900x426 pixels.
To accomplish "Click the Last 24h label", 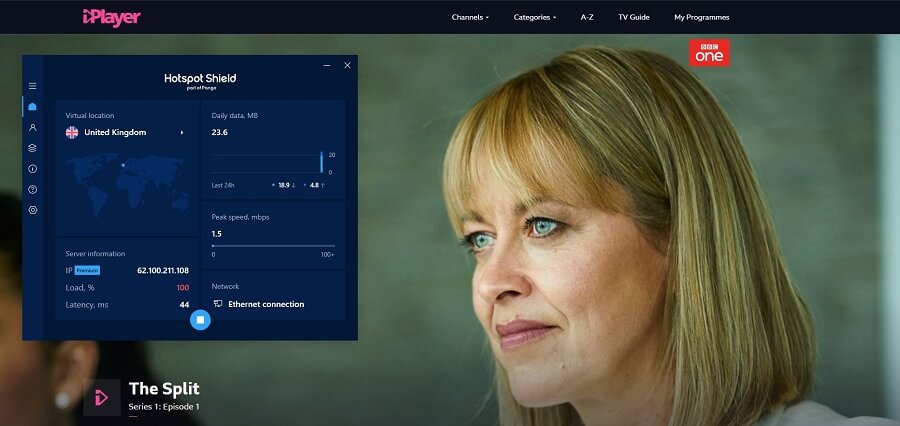I will pos(223,185).
